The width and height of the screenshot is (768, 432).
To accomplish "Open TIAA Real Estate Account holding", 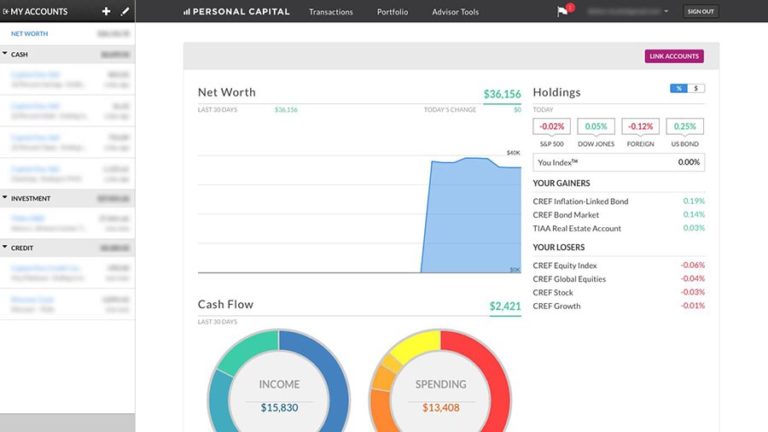I will [x=577, y=228].
